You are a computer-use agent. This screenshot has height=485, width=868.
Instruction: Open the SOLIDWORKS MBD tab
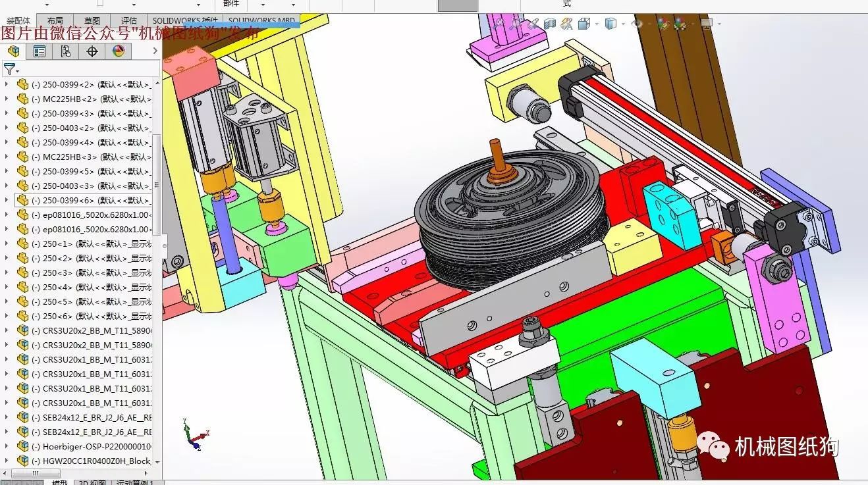click(x=261, y=21)
